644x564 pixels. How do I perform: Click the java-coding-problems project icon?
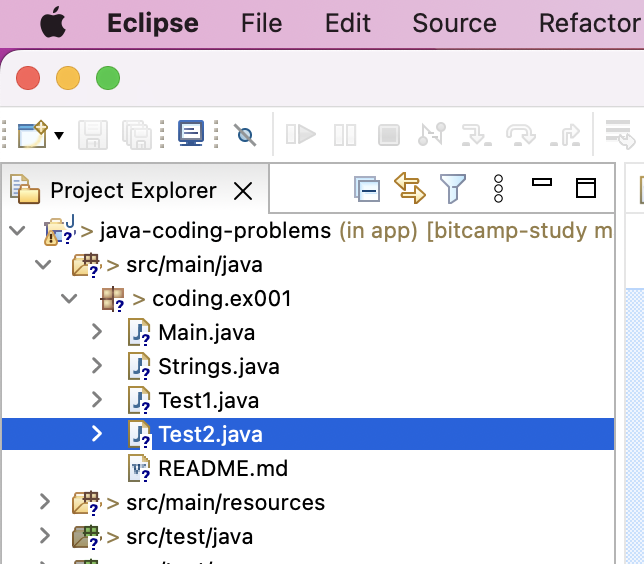[x=60, y=230]
